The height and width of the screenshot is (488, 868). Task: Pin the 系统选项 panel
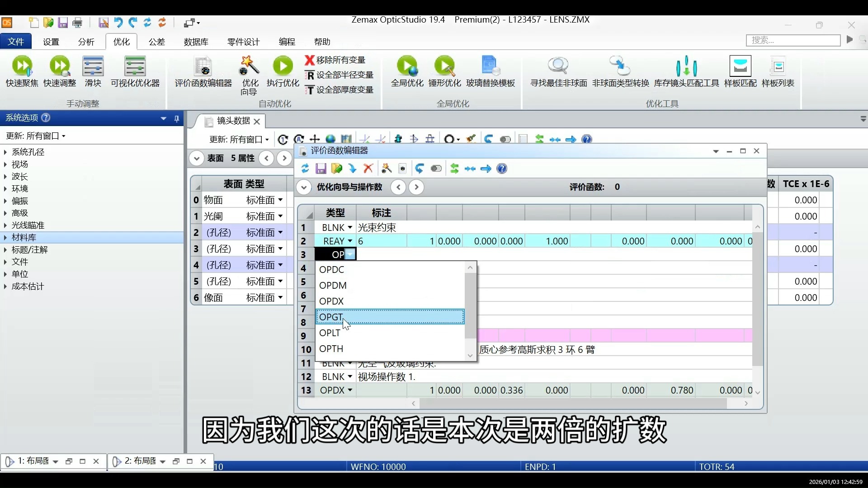coord(177,118)
